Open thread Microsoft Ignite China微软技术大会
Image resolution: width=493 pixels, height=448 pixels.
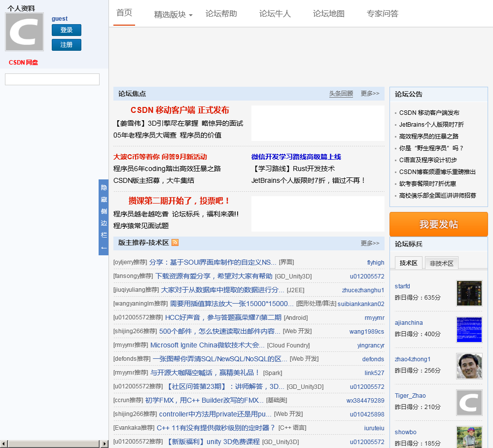207,345
